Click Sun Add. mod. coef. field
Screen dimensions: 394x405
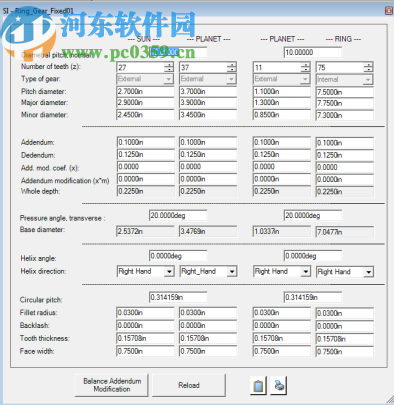[x=145, y=167]
